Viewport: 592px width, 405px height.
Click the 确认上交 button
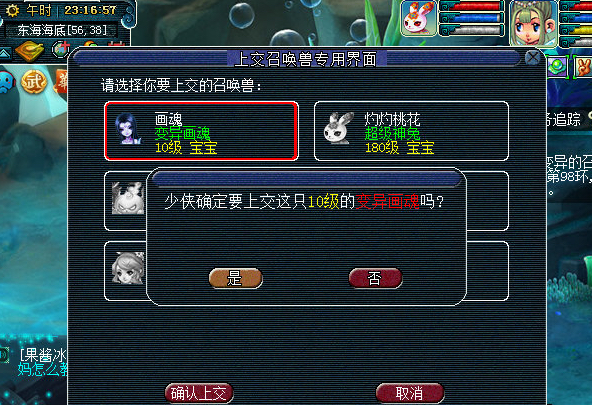(x=199, y=393)
